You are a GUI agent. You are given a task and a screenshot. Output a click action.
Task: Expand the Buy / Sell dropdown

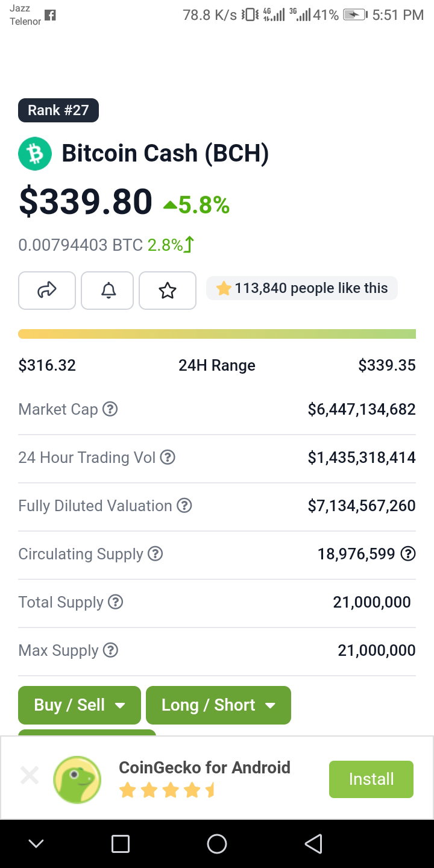80,705
